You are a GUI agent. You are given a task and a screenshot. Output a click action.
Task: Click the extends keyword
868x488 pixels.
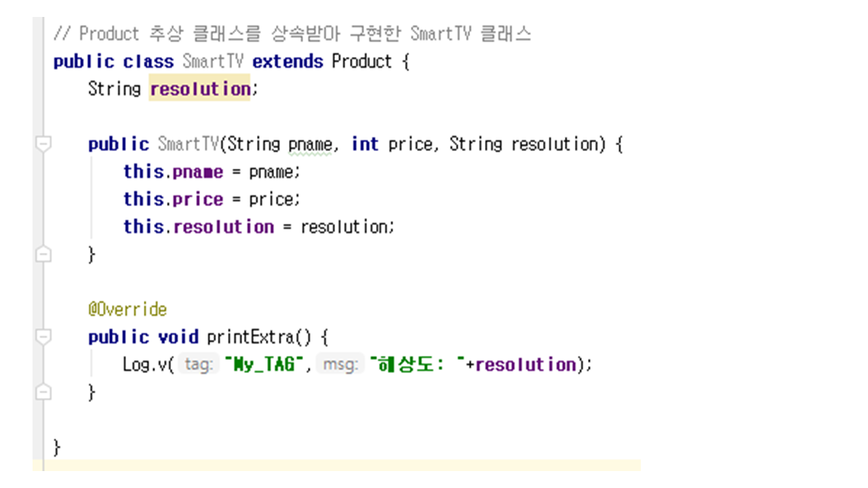tap(288, 62)
